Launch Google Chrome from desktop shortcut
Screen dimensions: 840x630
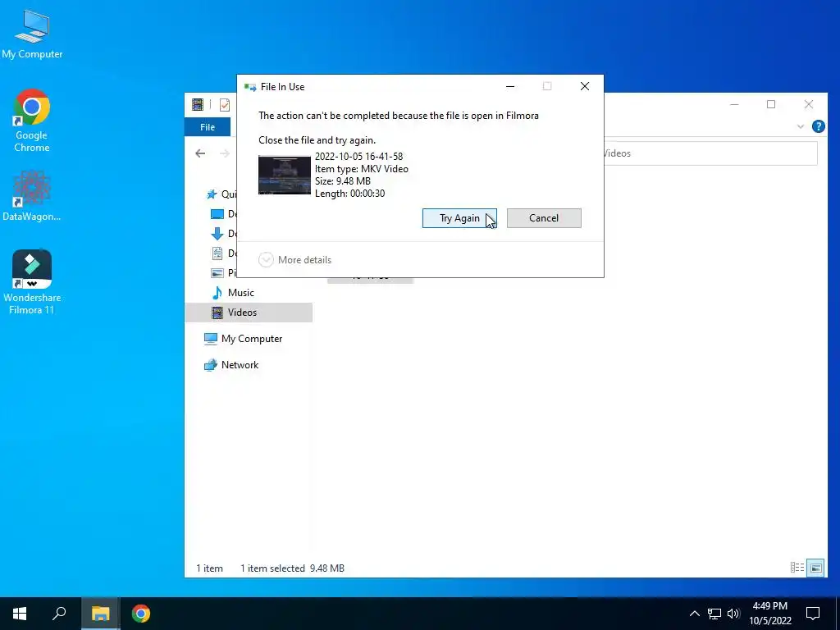(32, 121)
